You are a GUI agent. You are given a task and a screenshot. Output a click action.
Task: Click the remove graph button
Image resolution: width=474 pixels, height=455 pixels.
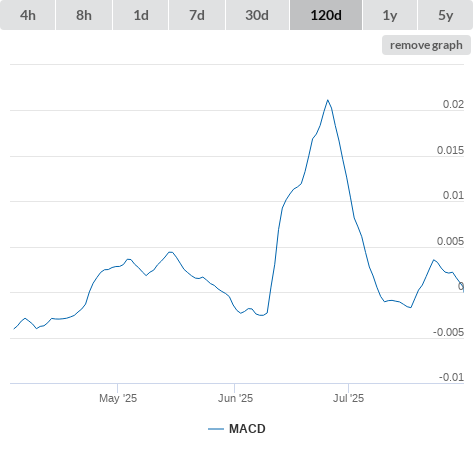tap(426, 45)
